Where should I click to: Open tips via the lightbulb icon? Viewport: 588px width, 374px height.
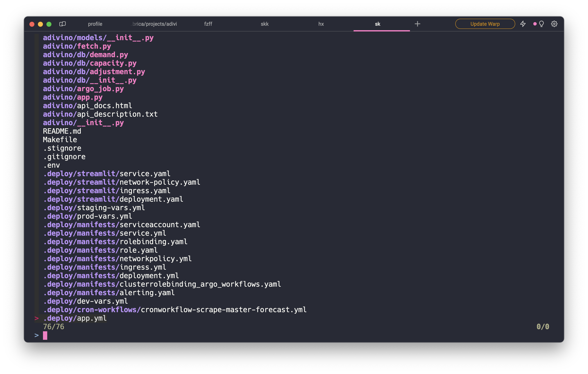click(x=541, y=24)
